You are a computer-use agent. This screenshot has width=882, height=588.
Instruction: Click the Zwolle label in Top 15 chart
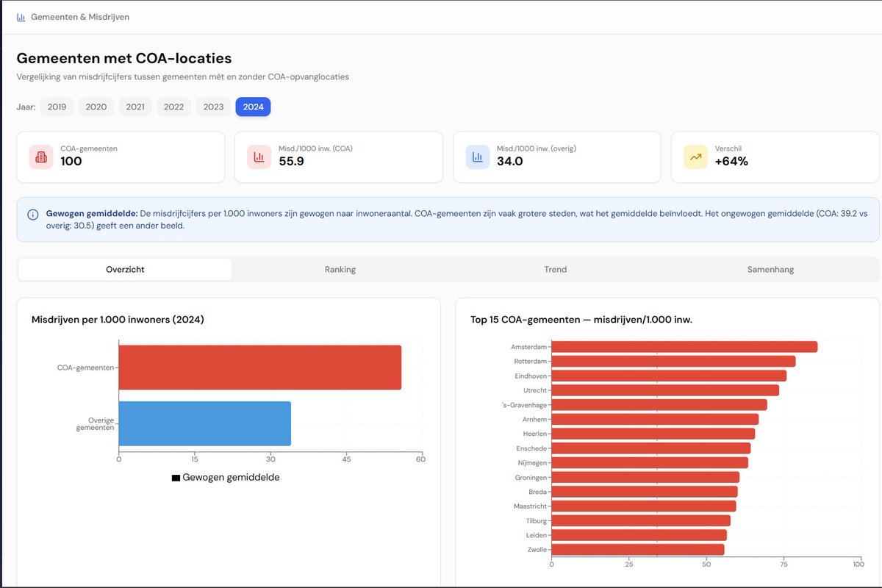pyautogui.click(x=538, y=549)
